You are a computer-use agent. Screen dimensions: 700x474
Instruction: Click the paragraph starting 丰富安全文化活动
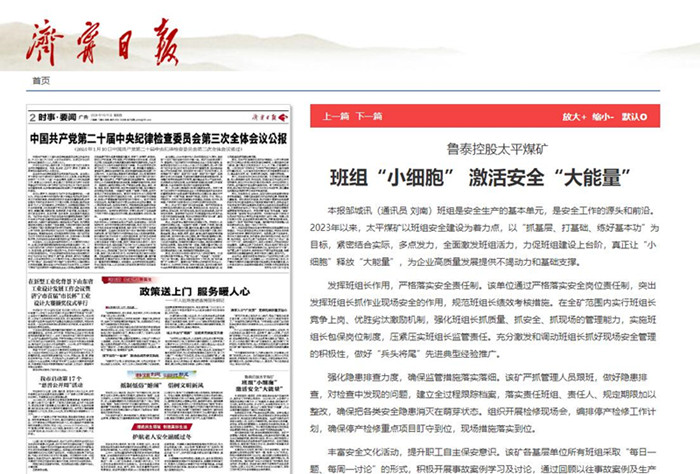(485, 461)
